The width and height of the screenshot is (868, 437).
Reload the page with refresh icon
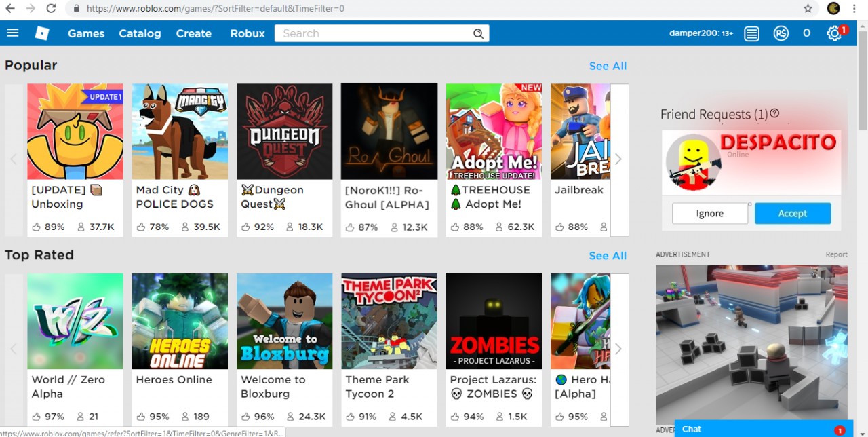tap(51, 9)
